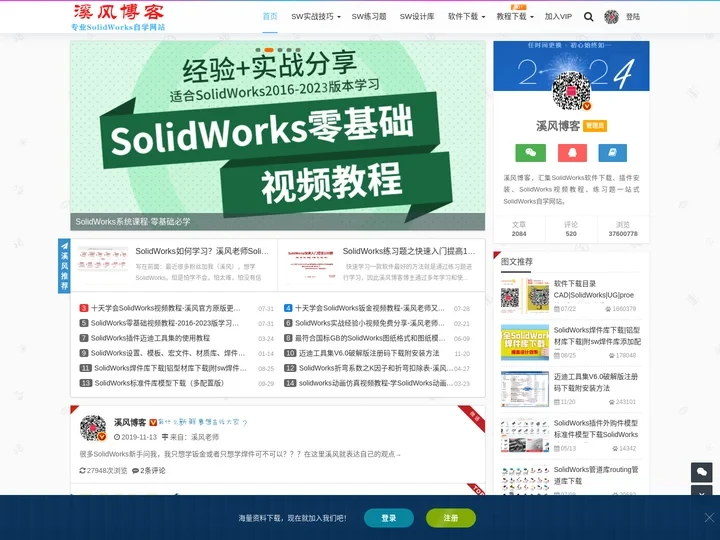Open SolidWorks实战经验小视频 item 6
Image resolution: width=720 pixels, height=540 pixels.
tap(370, 323)
